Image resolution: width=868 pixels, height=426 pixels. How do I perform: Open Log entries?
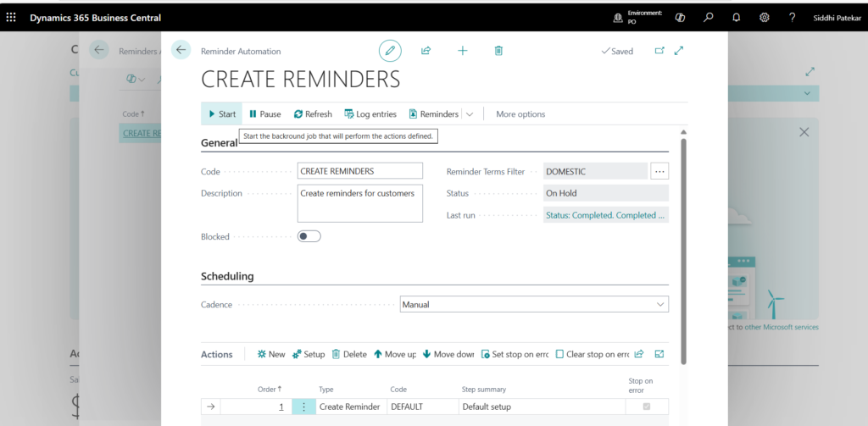[x=370, y=114]
